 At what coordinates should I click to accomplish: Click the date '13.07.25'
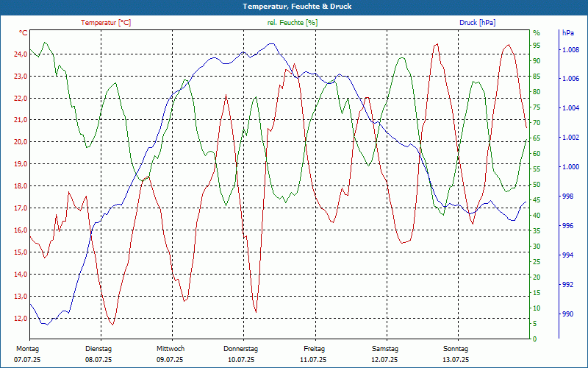[x=456, y=360]
